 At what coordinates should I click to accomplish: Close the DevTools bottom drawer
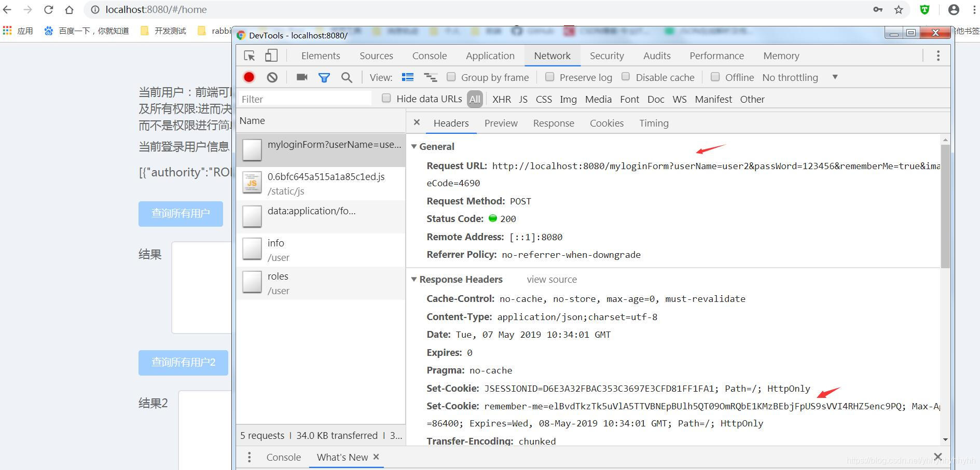937,457
